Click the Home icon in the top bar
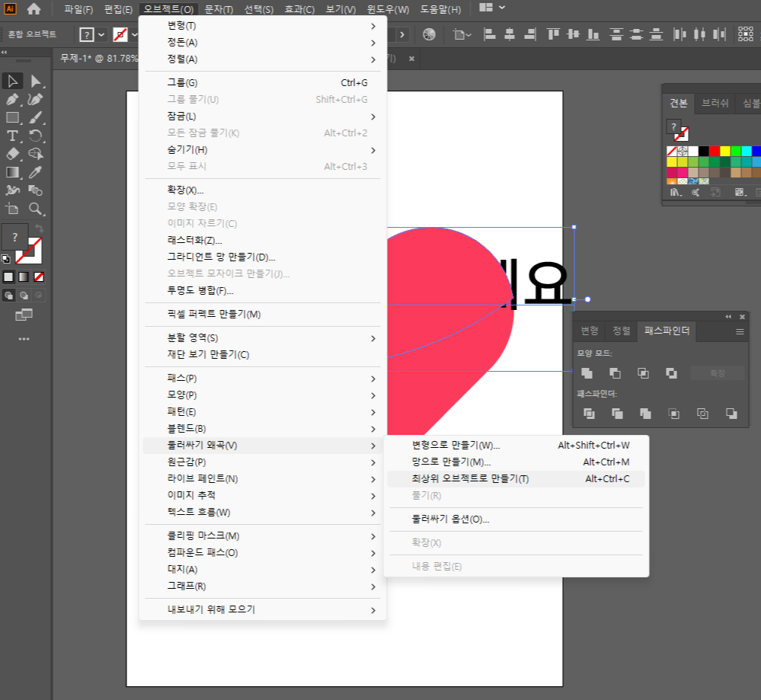 click(32, 9)
